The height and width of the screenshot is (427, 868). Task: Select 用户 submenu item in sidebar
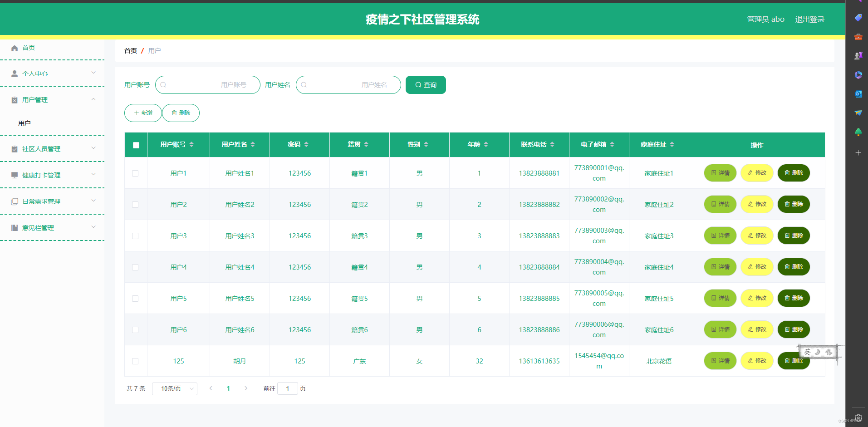52,123
